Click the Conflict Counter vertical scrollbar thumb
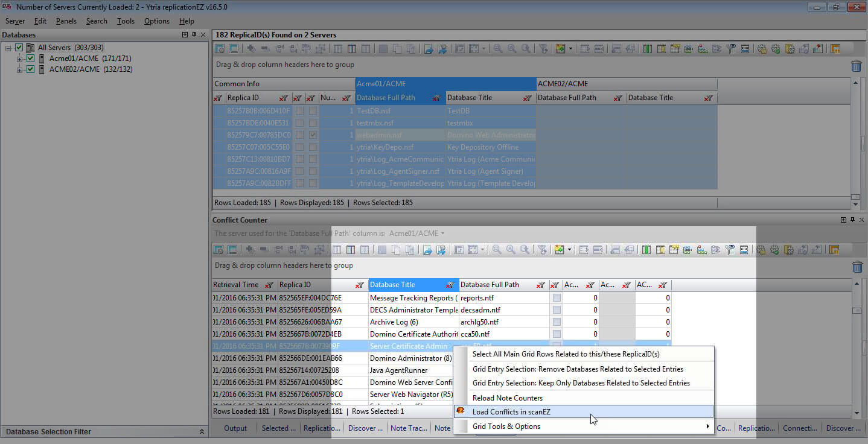868x444 pixels. point(856,311)
